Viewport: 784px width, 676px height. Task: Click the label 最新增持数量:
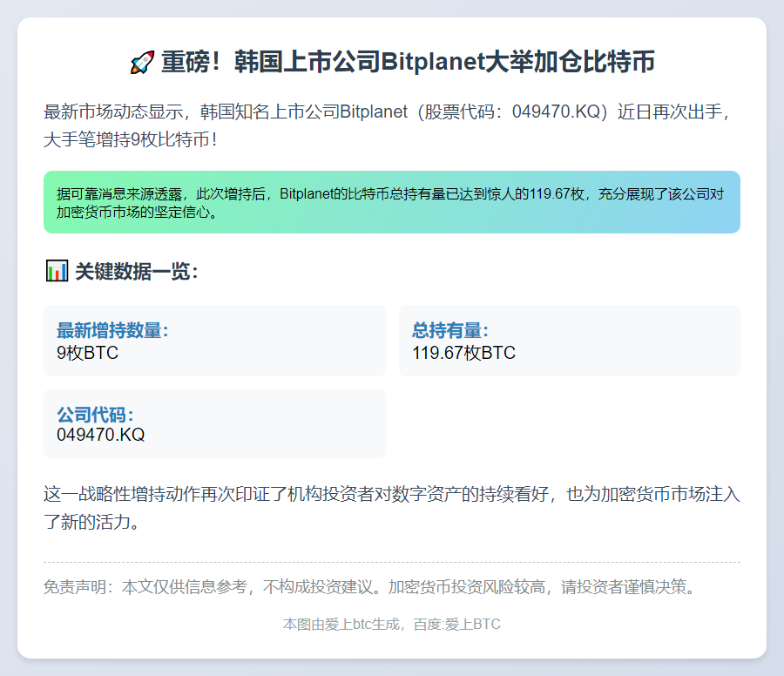[x=112, y=330]
